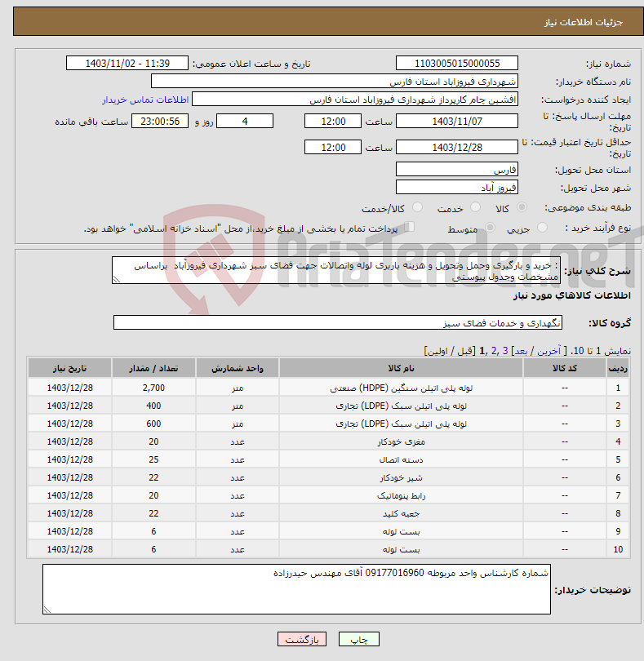This screenshot has height=661, width=644.
Task: Click the price validity hour 12:00 field
Action: (333, 148)
